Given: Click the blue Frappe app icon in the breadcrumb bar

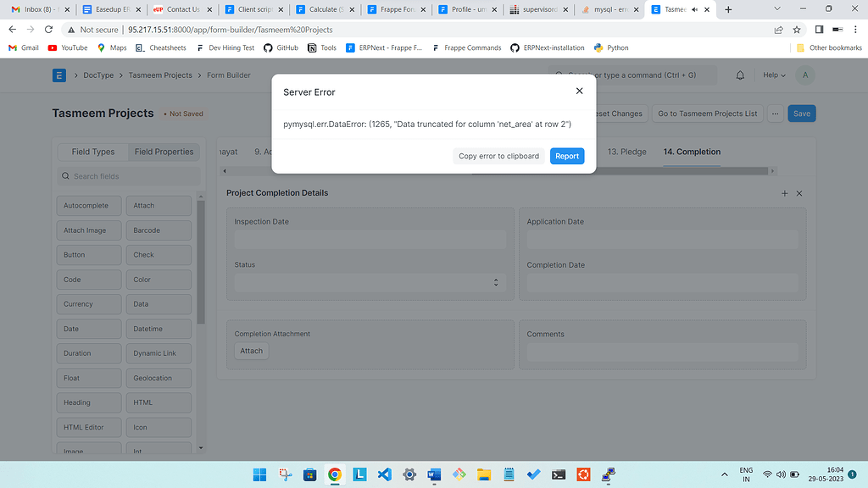Looking at the screenshot, I should click(x=58, y=75).
